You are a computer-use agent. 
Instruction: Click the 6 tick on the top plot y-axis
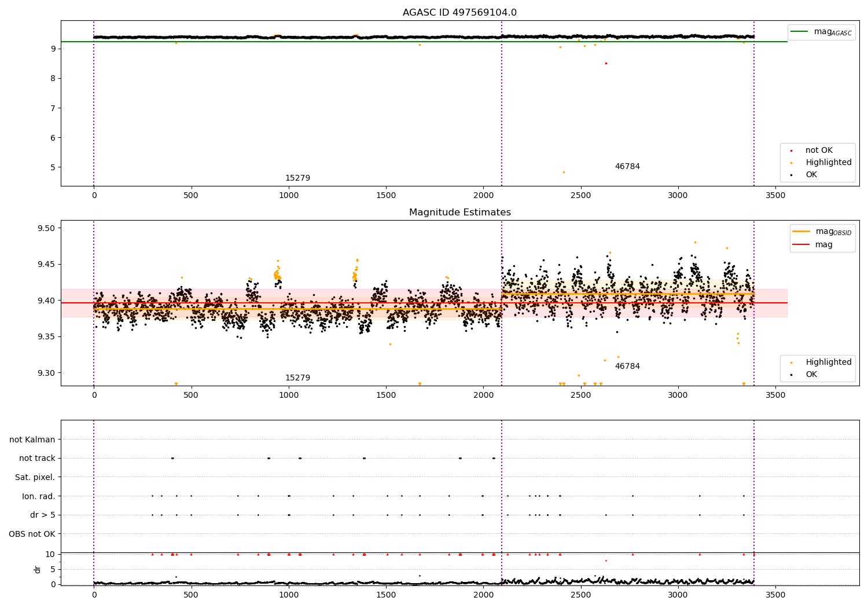[x=53, y=138]
